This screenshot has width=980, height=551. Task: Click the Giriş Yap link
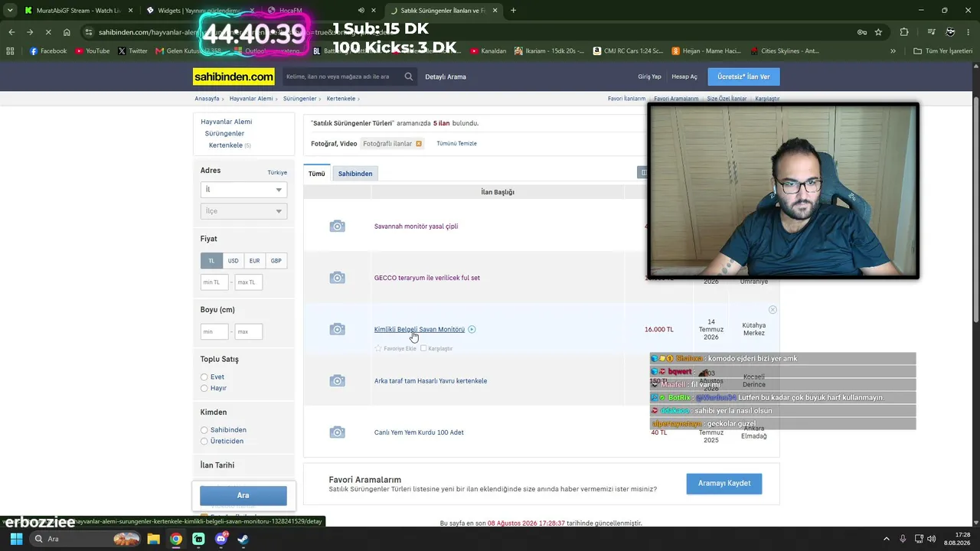click(649, 77)
